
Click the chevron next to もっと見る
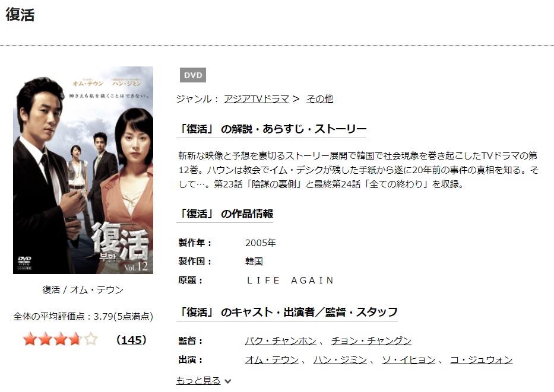click(228, 381)
